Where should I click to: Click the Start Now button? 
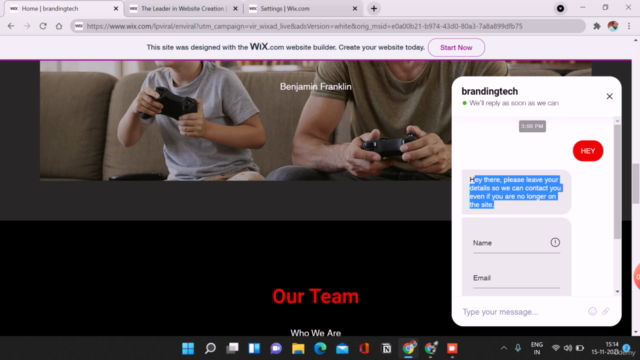click(x=456, y=47)
